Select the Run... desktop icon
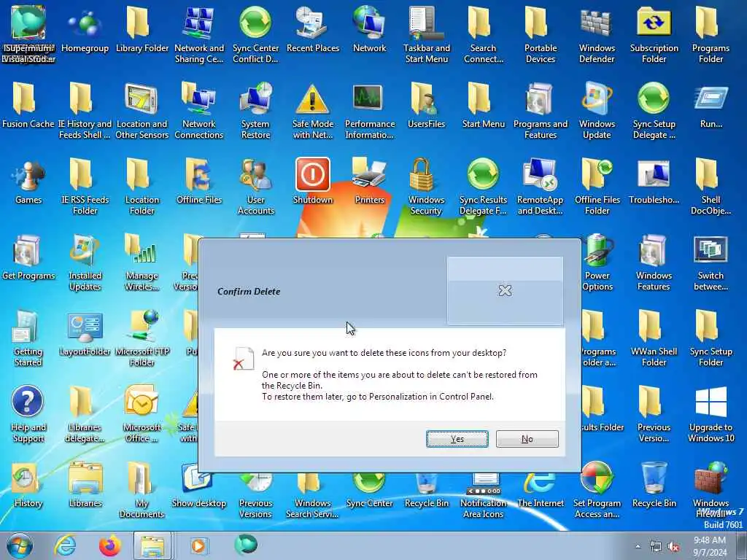Screen dimensions: 747x560 (x=711, y=107)
